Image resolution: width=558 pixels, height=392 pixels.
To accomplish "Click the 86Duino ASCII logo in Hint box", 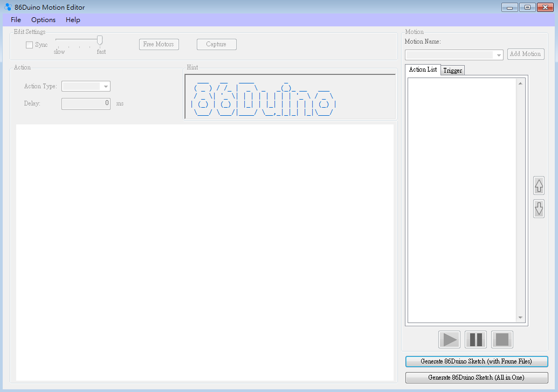I will pyautogui.click(x=263, y=100).
